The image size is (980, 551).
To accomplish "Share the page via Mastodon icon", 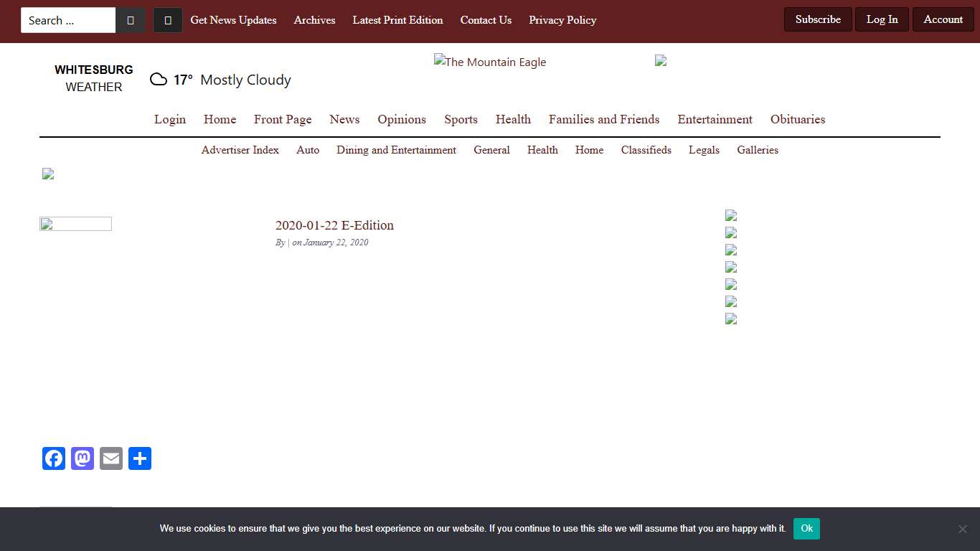I will coord(83,458).
